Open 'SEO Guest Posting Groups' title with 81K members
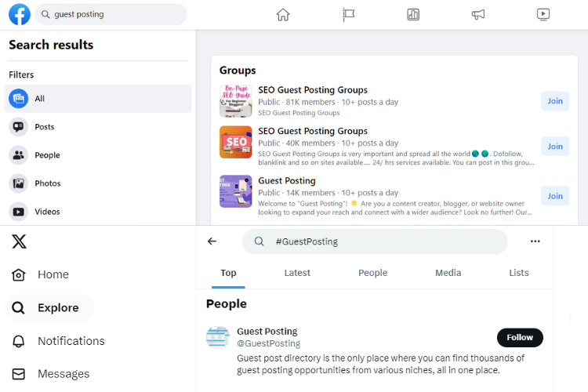Image resolution: width=588 pixels, height=392 pixels. pyautogui.click(x=313, y=90)
